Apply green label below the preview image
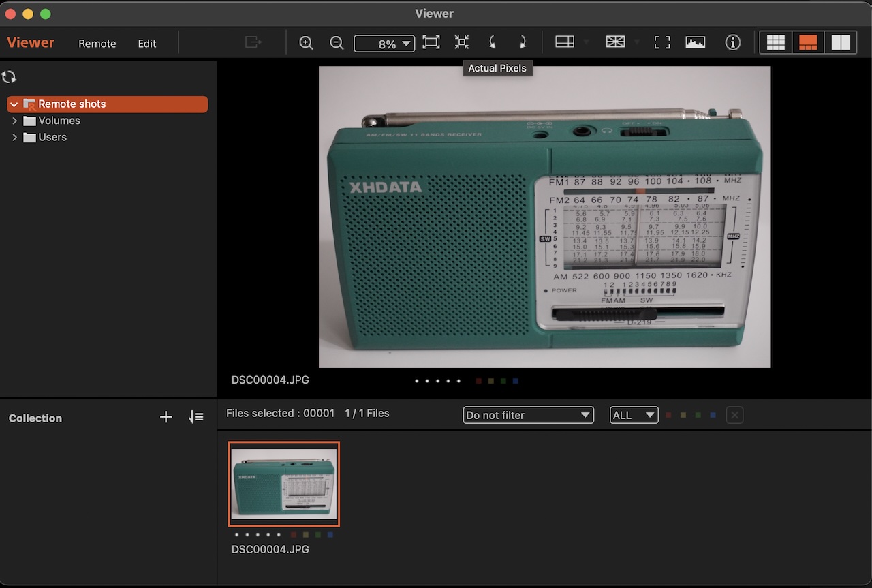872x588 pixels. pyautogui.click(x=503, y=381)
